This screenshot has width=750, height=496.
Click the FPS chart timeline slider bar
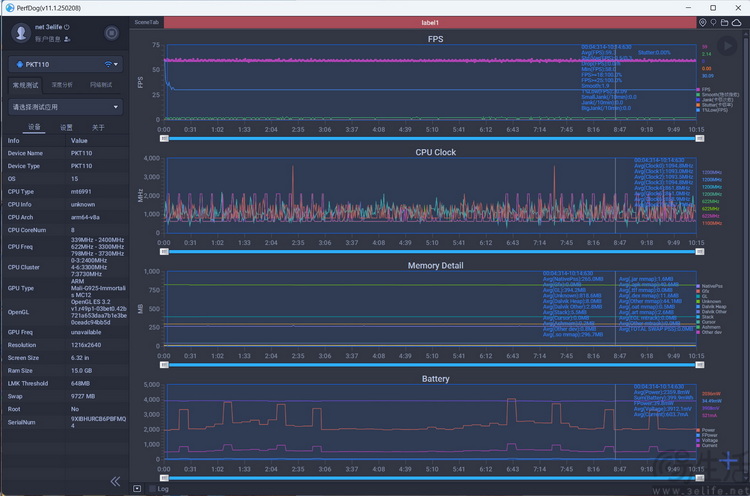click(430, 137)
